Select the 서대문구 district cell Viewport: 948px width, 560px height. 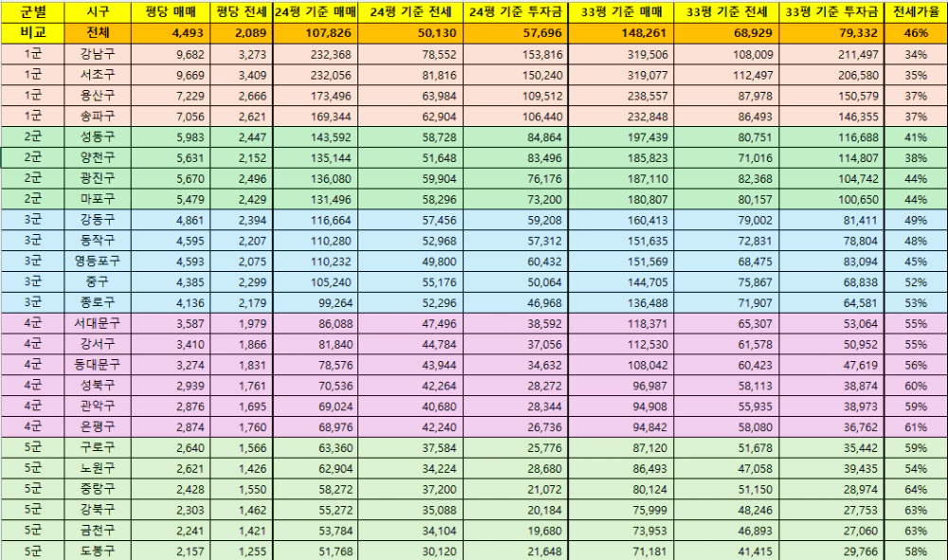coord(98,323)
